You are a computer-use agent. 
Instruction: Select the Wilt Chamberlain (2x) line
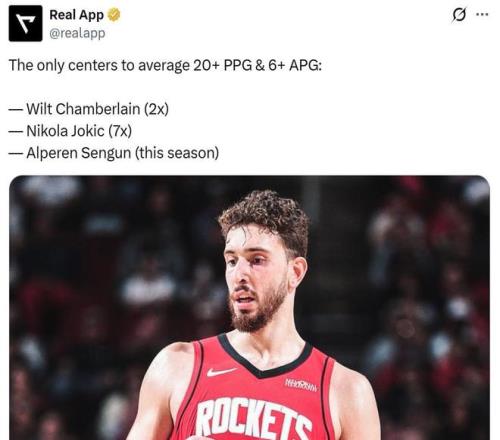click(89, 109)
